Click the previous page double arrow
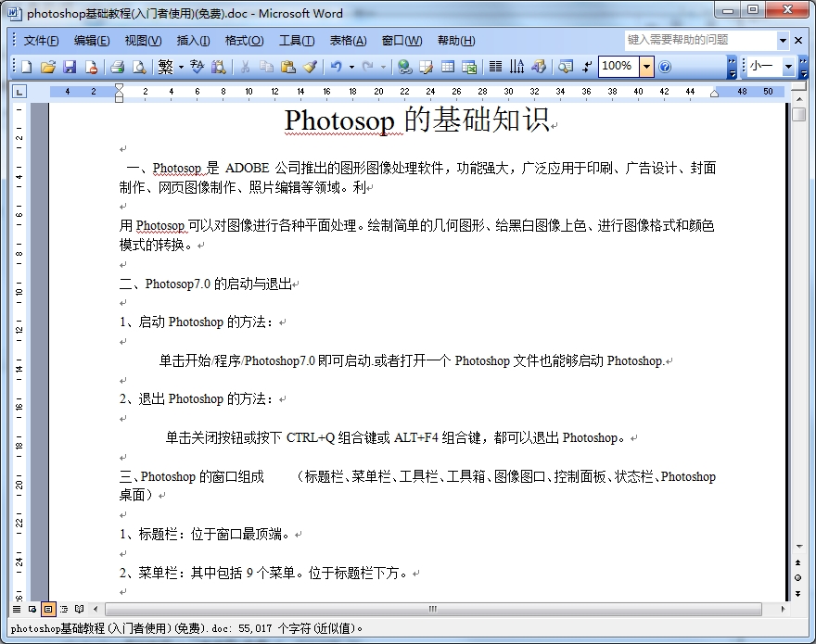816x644 pixels. click(x=798, y=562)
